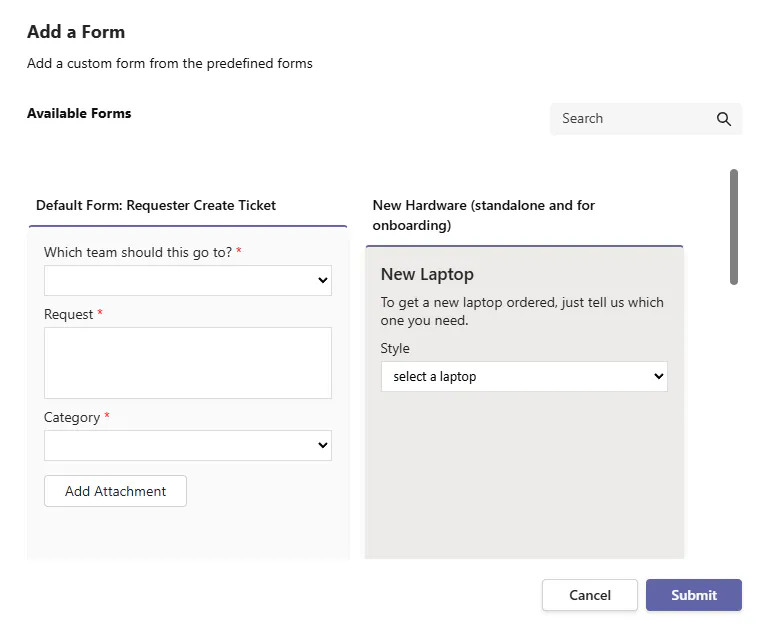Image resolution: width=768 pixels, height=635 pixels.
Task: Click the Request field label
Action: pos(68,314)
